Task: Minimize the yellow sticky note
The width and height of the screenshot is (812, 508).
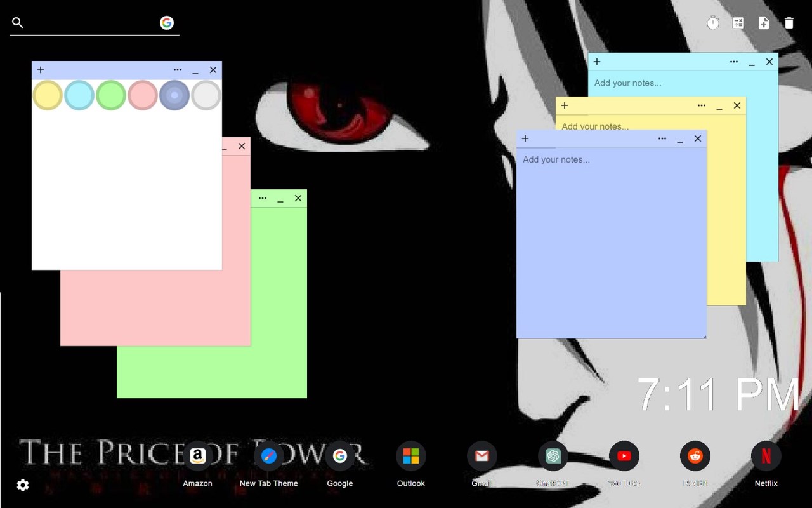Action: (719, 107)
